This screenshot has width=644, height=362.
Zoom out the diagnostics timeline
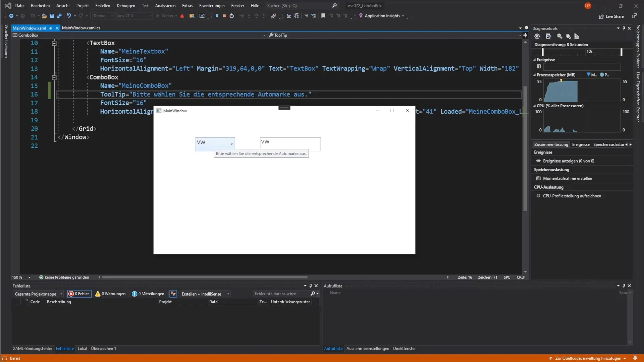[568, 36]
